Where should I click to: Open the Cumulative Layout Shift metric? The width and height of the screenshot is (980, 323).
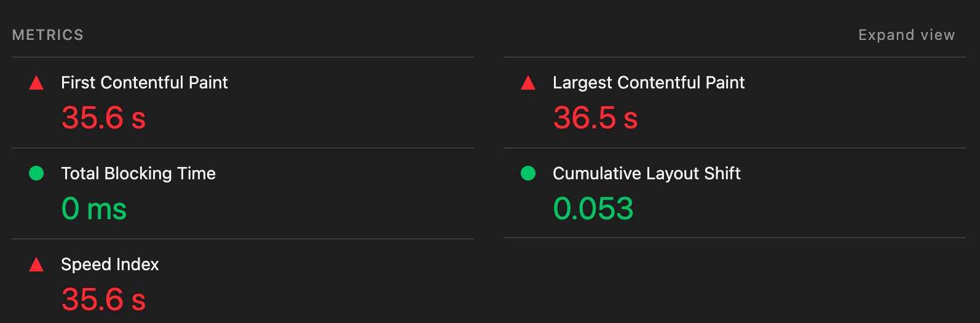(x=646, y=173)
